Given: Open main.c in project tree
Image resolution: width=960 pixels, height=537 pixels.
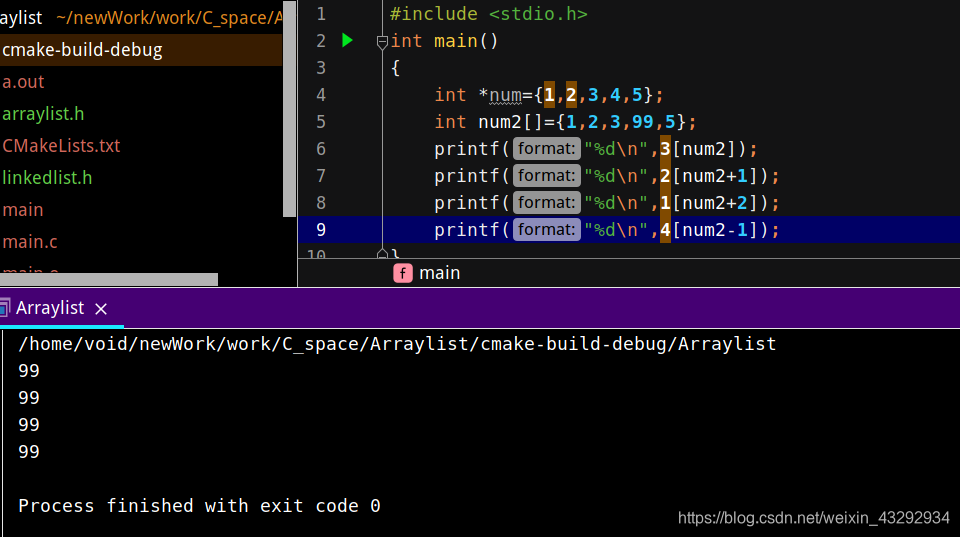Looking at the screenshot, I should (x=29, y=242).
